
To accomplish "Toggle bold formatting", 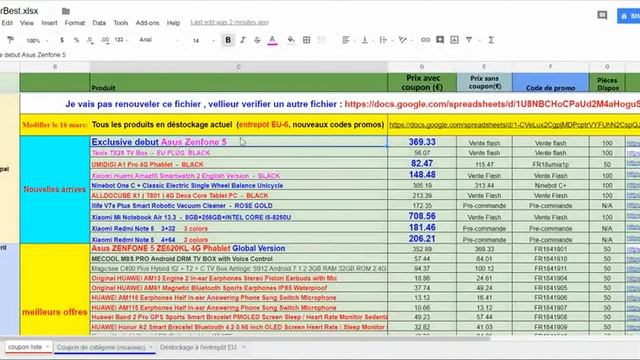I will [228, 40].
